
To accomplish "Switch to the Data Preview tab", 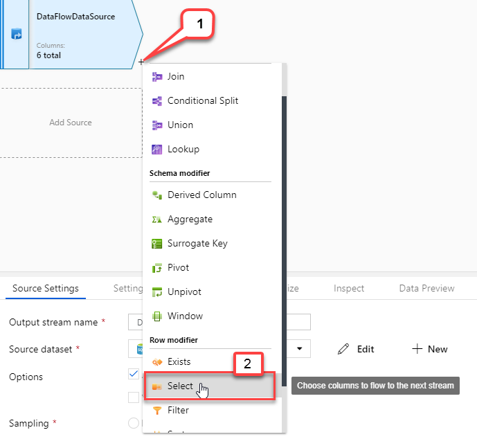I will click(426, 289).
